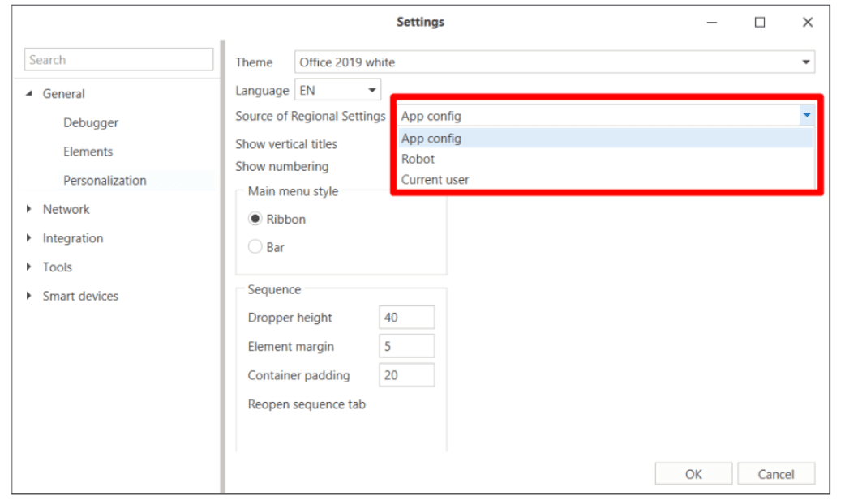Image resolution: width=845 pixels, height=504 pixels.
Task: Open the Debugger settings page
Action: (x=91, y=122)
